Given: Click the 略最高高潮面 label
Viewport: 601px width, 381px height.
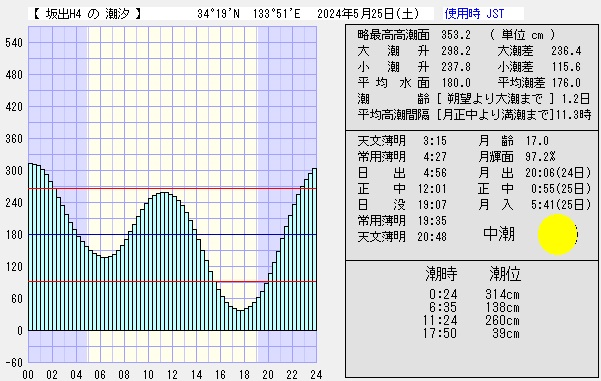Looking at the screenshot, I should [393, 35].
